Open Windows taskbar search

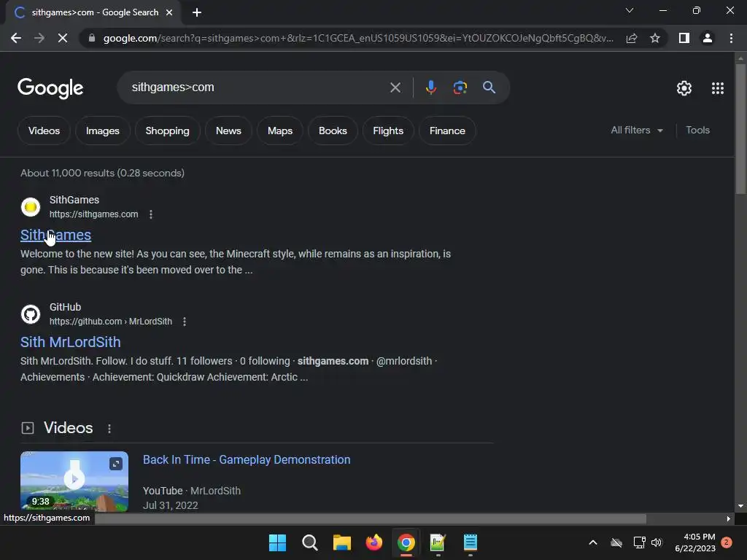[309, 542]
